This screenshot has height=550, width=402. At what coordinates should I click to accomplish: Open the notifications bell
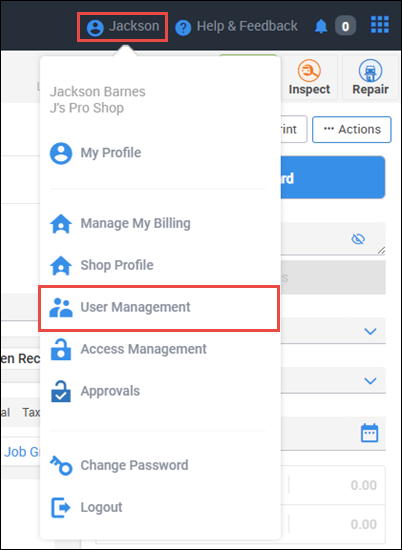(x=321, y=27)
